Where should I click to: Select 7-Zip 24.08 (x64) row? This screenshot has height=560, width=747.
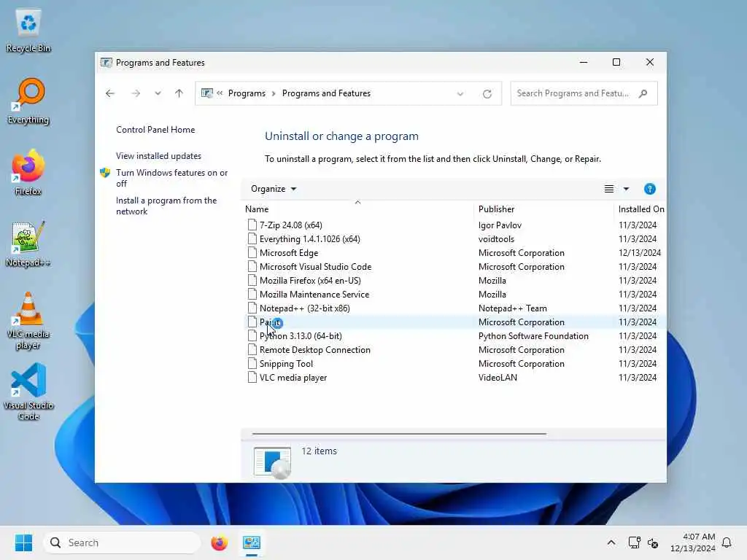coord(455,225)
